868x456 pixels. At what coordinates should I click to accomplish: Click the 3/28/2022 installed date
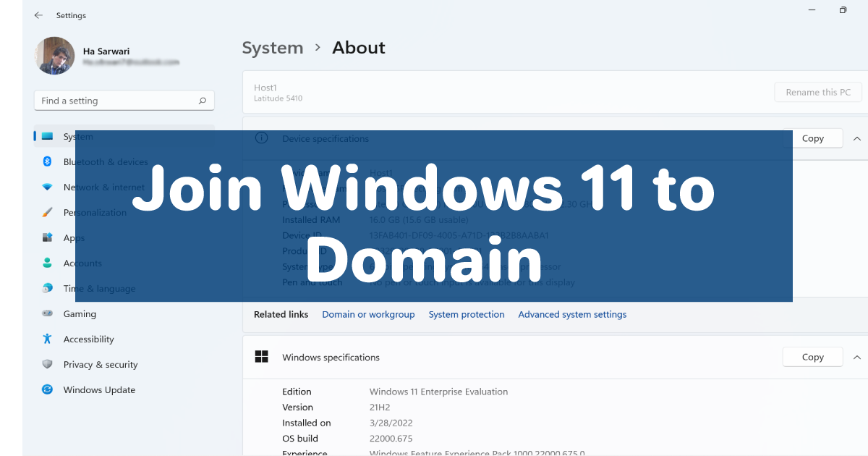click(x=391, y=423)
